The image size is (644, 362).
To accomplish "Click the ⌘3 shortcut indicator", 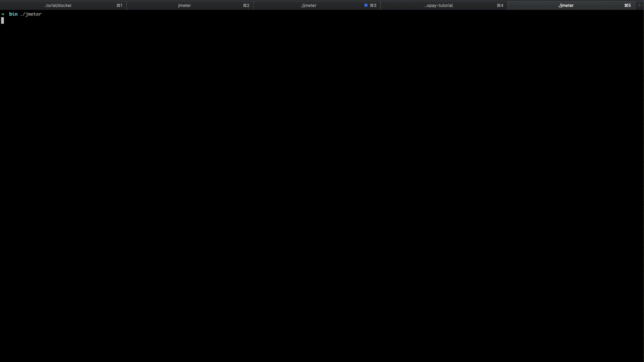I will [373, 5].
